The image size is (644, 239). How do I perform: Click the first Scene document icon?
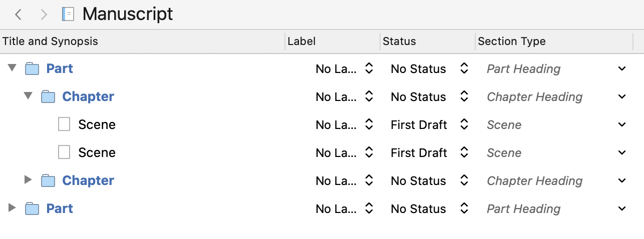[x=64, y=124]
